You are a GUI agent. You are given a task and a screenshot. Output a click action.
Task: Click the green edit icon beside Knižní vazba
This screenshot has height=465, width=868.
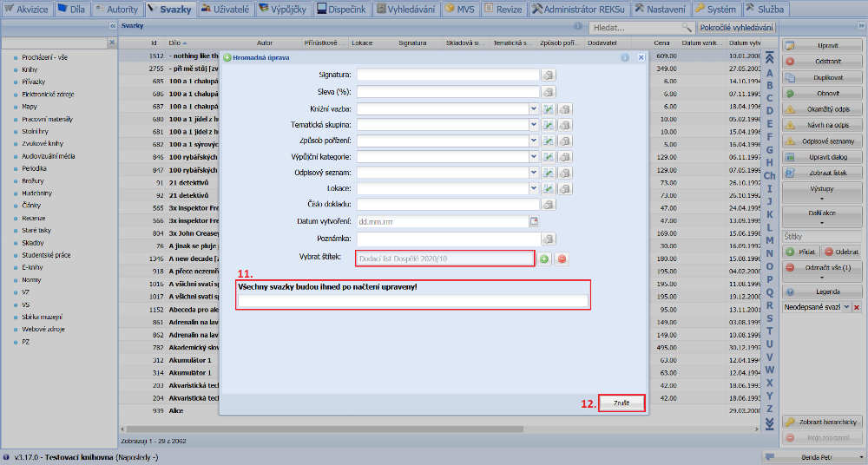coord(549,108)
